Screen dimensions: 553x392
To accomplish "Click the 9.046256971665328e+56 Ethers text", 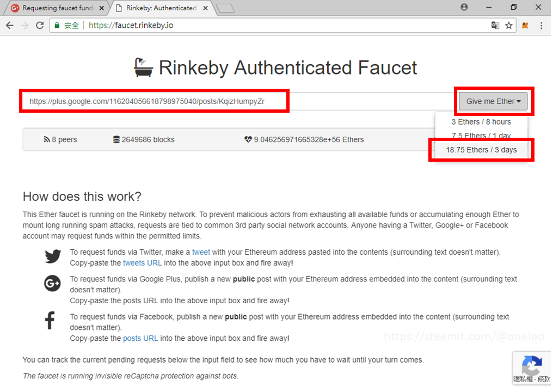I will point(309,140).
